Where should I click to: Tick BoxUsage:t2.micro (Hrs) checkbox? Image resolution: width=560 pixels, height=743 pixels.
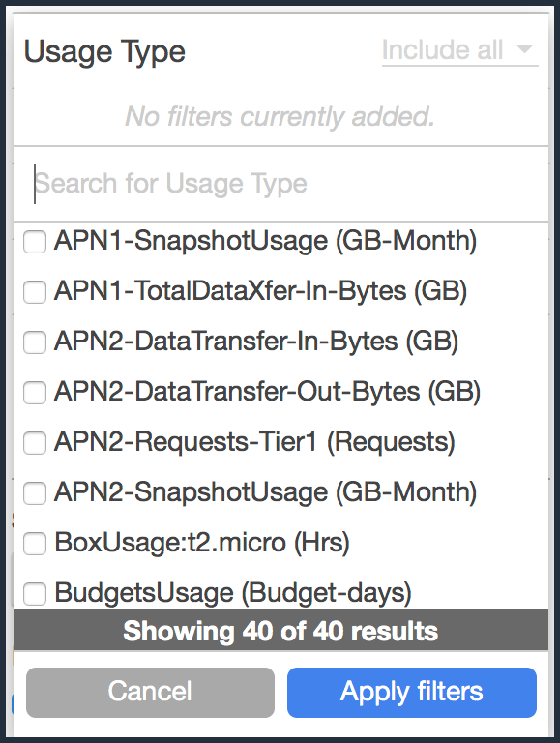click(35, 544)
